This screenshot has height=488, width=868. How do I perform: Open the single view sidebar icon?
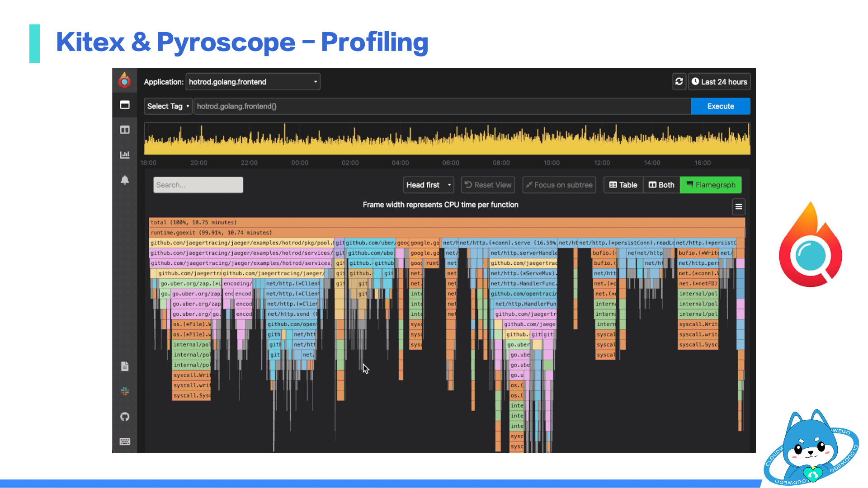point(125,105)
